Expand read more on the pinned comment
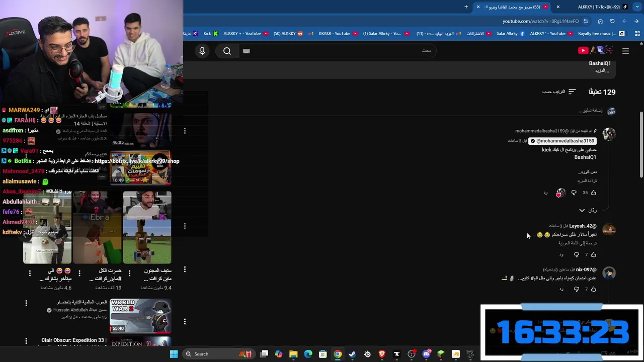This screenshot has height=362, width=644. (x=587, y=180)
